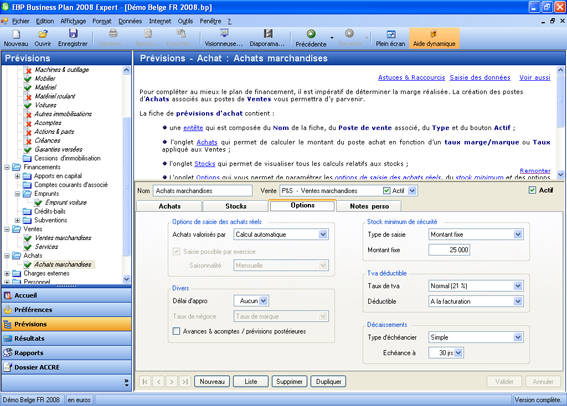Open the Rapports sidebar section
The height and width of the screenshot is (406, 567).
click(67, 353)
